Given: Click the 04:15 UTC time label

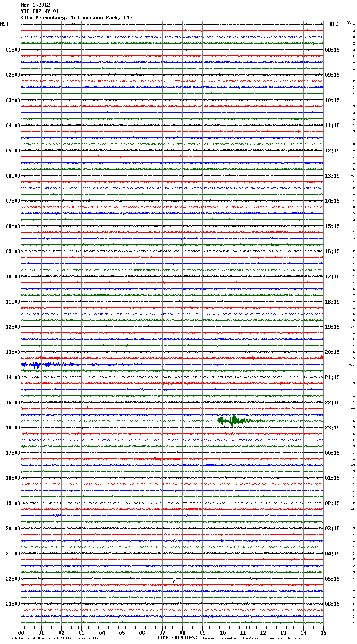Looking at the screenshot, I should 332,554.
